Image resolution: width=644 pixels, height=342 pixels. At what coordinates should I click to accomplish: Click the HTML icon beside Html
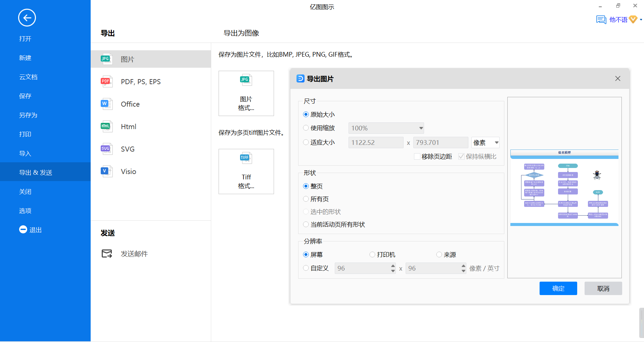106,126
